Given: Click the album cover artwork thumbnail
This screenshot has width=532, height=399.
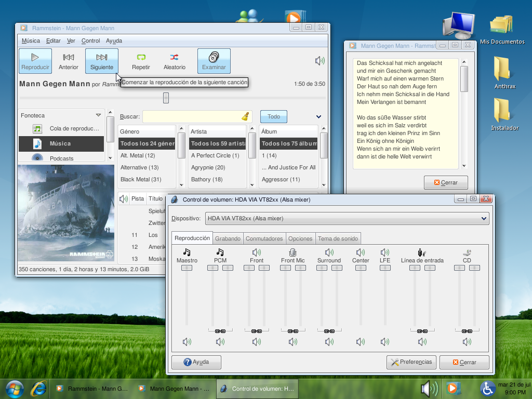Looking at the screenshot, I should (66, 212).
